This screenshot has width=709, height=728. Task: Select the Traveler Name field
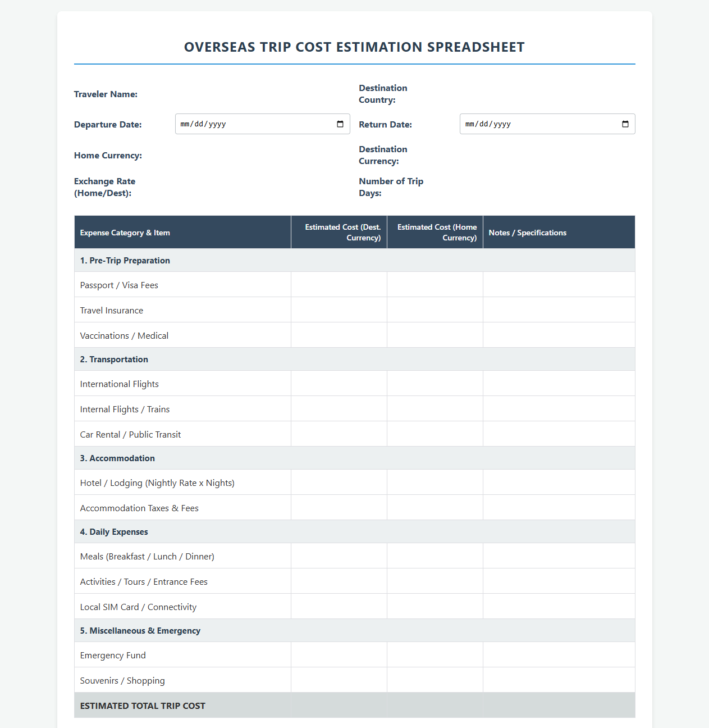pos(263,94)
